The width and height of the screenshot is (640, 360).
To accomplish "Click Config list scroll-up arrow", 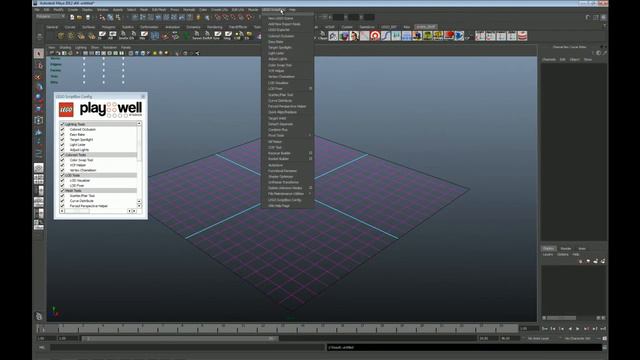I will tap(139, 124).
